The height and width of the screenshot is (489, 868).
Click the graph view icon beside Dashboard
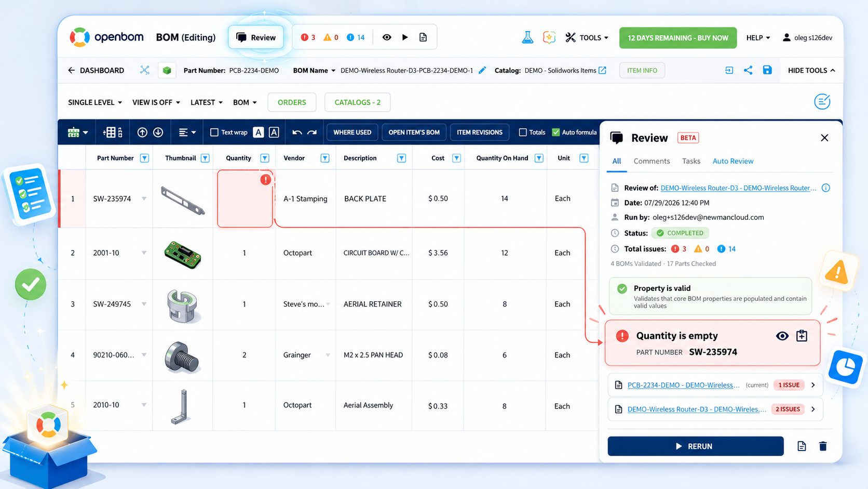(x=144, y=70)
